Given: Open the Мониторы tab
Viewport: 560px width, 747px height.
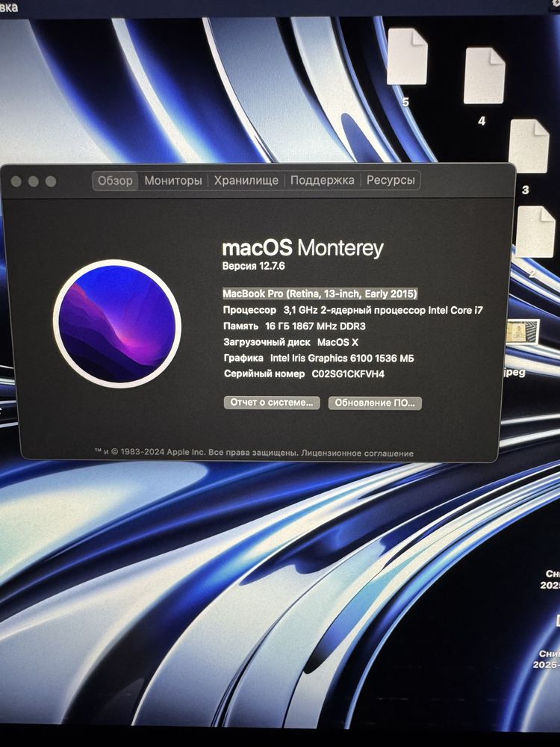Looking at the screenshot, I should 173,181.
